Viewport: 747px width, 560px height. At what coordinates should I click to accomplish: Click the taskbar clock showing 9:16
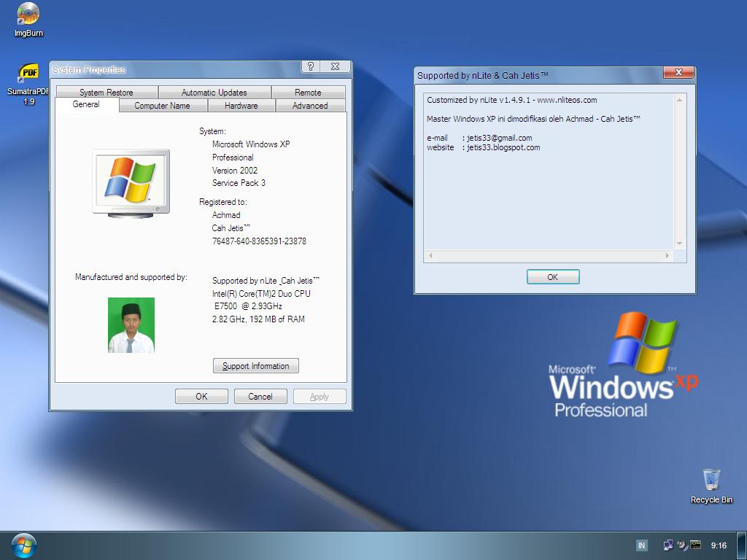click(719, 545)
